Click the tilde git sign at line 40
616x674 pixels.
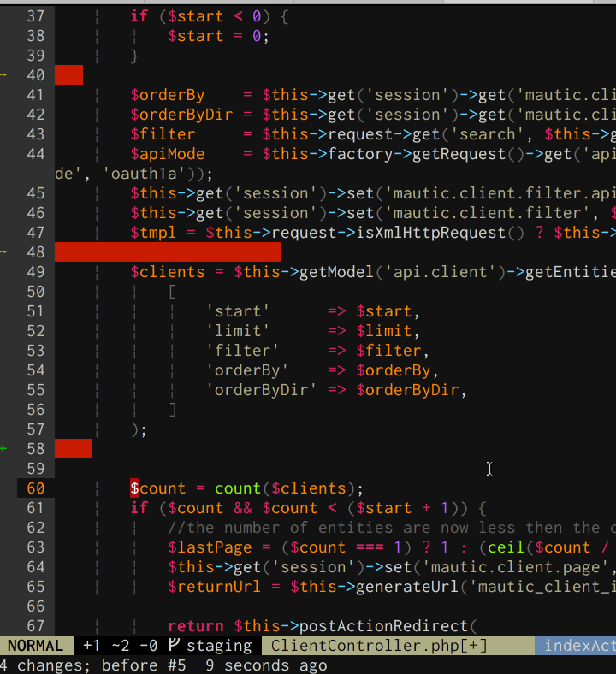[x=3, y=74]
